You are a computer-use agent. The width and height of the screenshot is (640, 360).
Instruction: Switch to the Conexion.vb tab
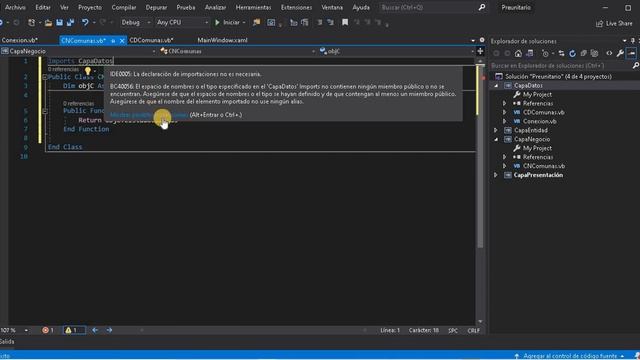click(x=20, y=40)
